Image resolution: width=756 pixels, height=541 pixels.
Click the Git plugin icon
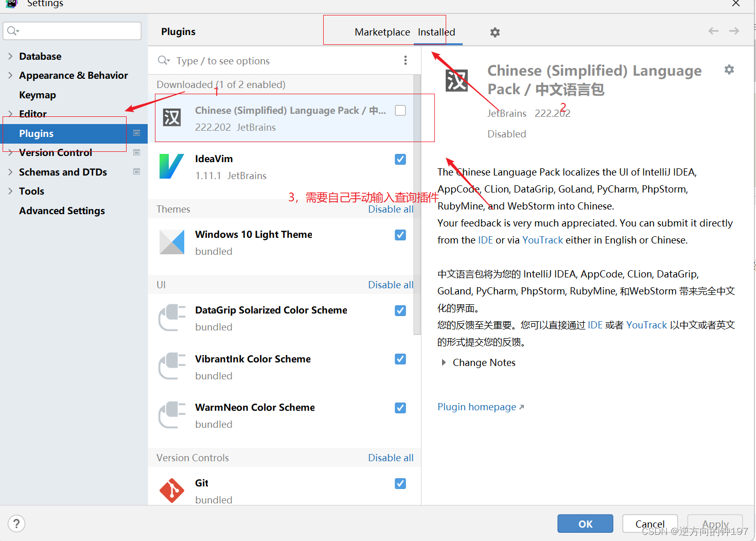172,491
